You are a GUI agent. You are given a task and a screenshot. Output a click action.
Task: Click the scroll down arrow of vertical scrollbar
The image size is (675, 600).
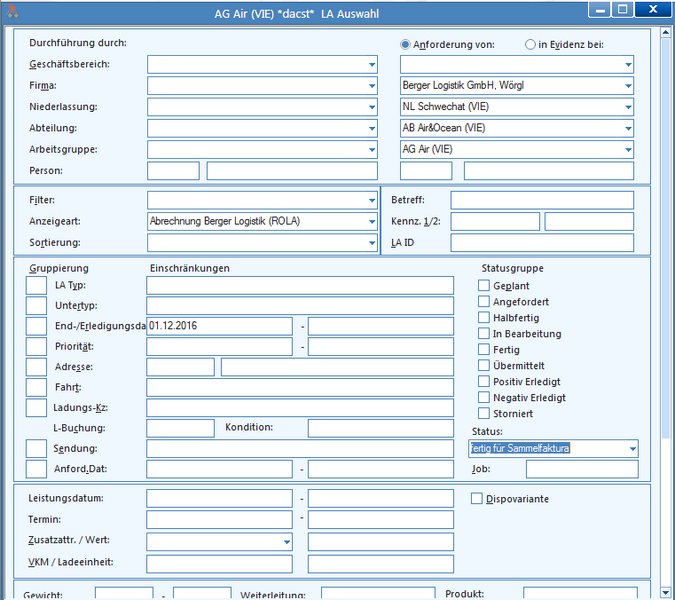point(666,593)
